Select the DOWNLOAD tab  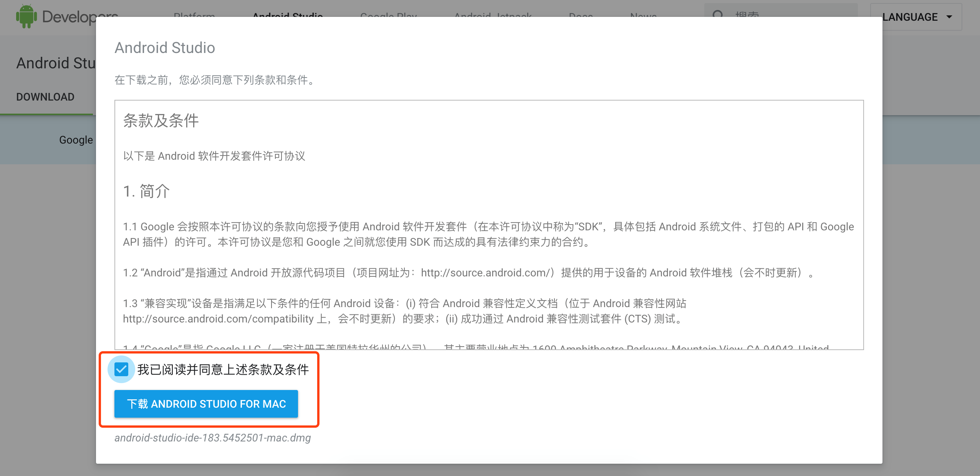point(45,97)
